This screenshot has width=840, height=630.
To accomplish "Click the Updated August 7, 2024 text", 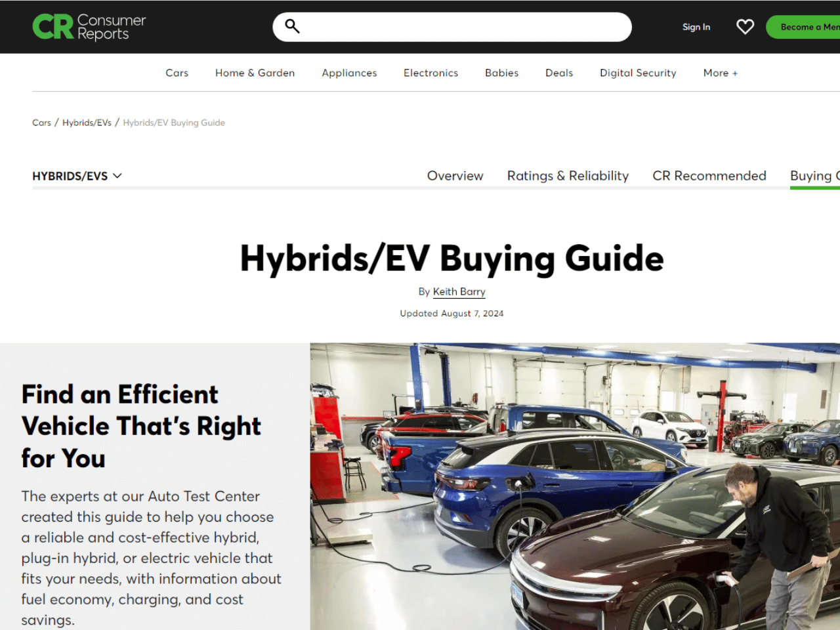I will [x=452, y=314].
